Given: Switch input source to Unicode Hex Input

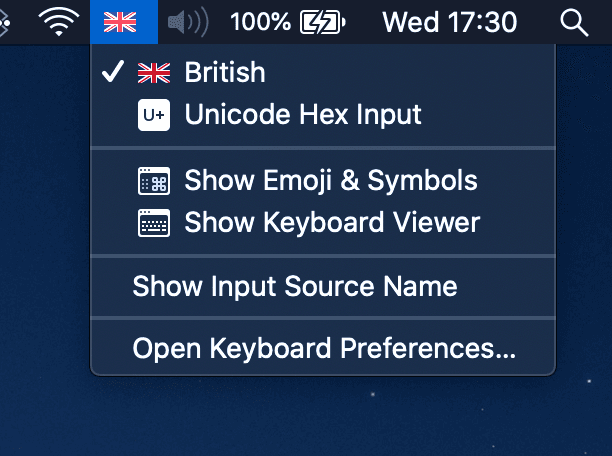Looking at the screenshot, I should coord(303,115).
